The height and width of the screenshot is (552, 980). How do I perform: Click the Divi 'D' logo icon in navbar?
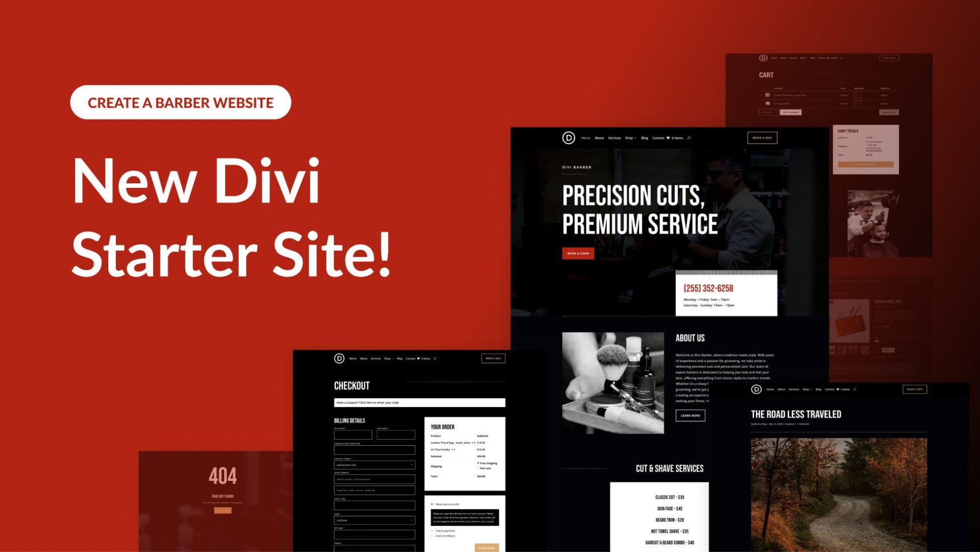(x=571, y=138)
